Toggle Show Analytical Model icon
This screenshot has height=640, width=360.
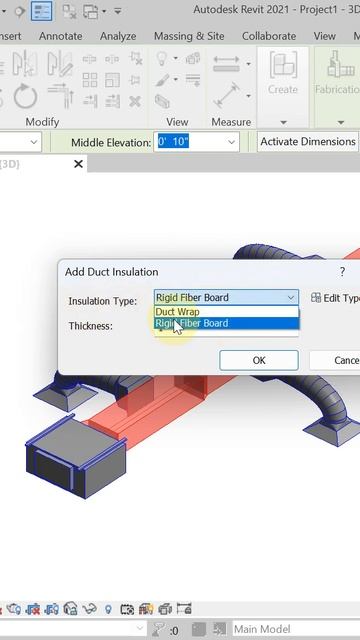click(146, 609)
